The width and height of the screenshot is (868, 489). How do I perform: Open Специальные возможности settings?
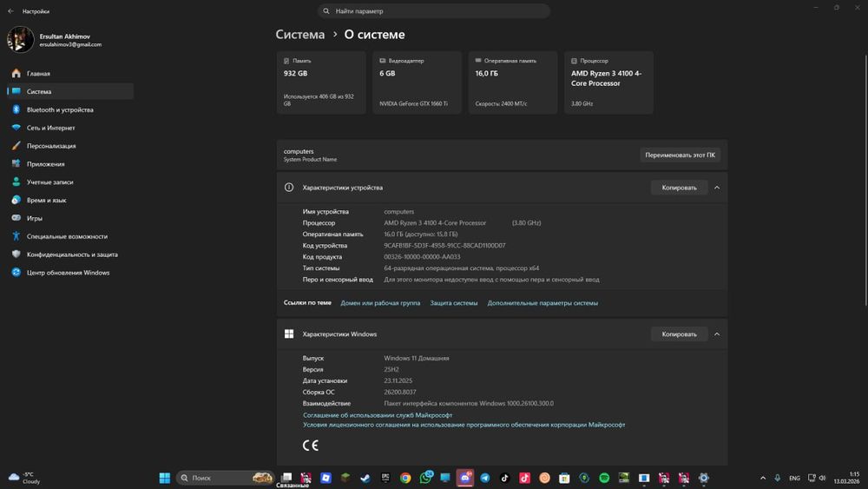coord(70,236)
